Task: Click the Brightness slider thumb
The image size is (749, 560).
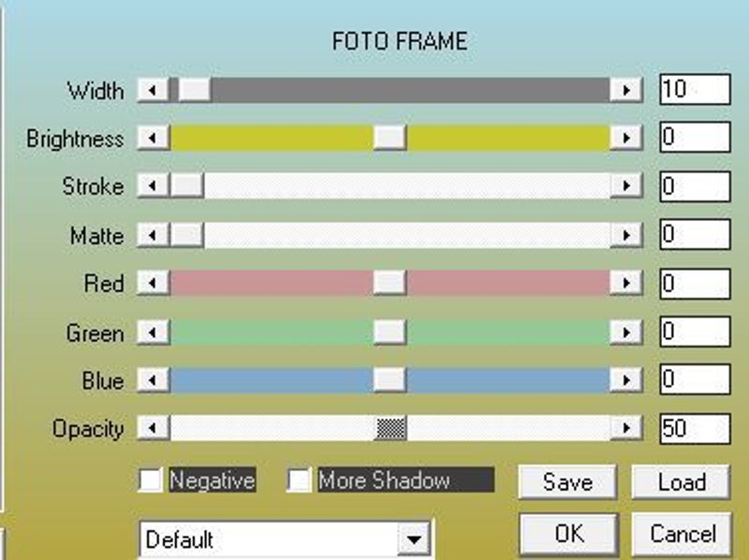Action: tap(389, 138)
